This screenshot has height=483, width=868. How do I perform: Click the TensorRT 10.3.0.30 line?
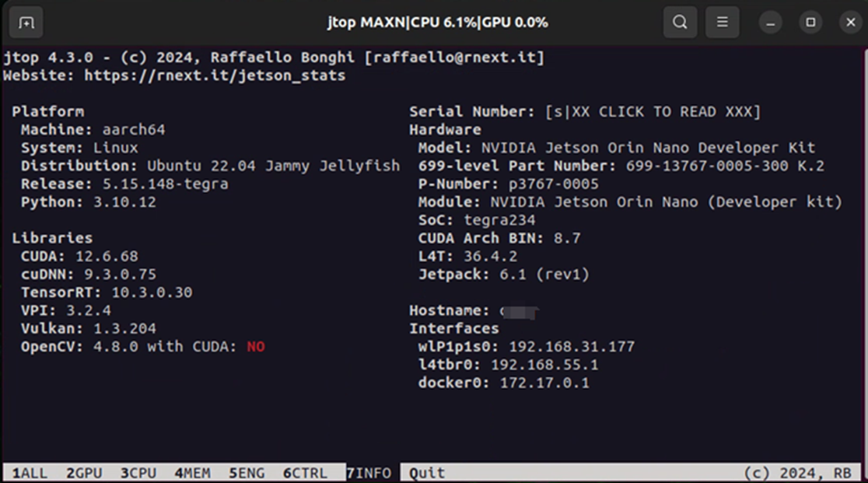pyautogui.click(x=107, y=292)
